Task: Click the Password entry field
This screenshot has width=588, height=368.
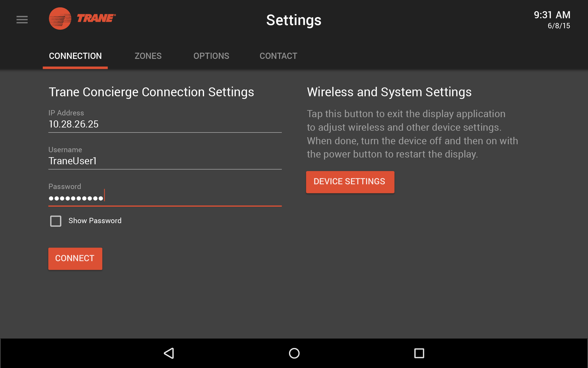Action: [x=165, y=198]
